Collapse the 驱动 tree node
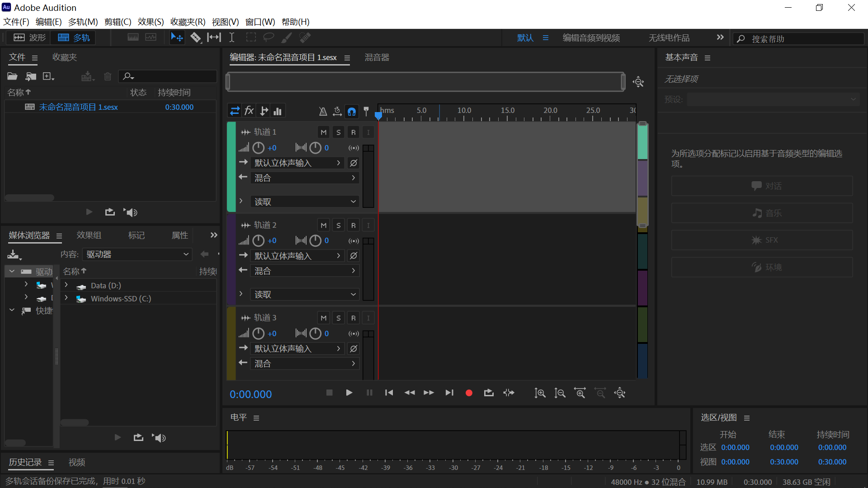 coord(12,272)
